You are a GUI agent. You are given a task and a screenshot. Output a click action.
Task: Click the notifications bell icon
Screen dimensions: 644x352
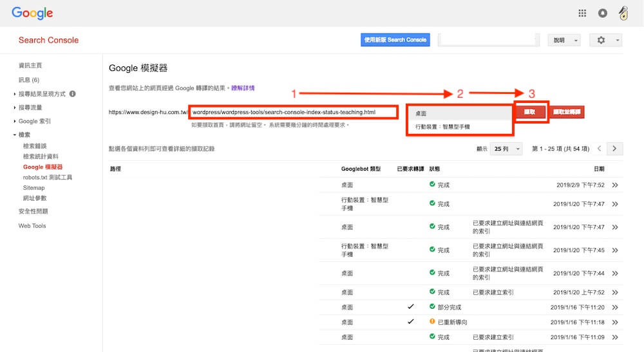pyautogui.click(x=603, y=13)
